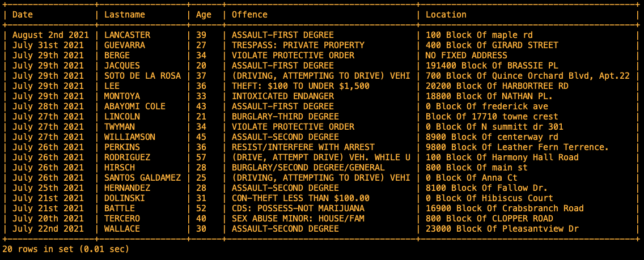Click the July 22nd 2021 date
This screenshot has width=644, height=260.
coord(48,229)
